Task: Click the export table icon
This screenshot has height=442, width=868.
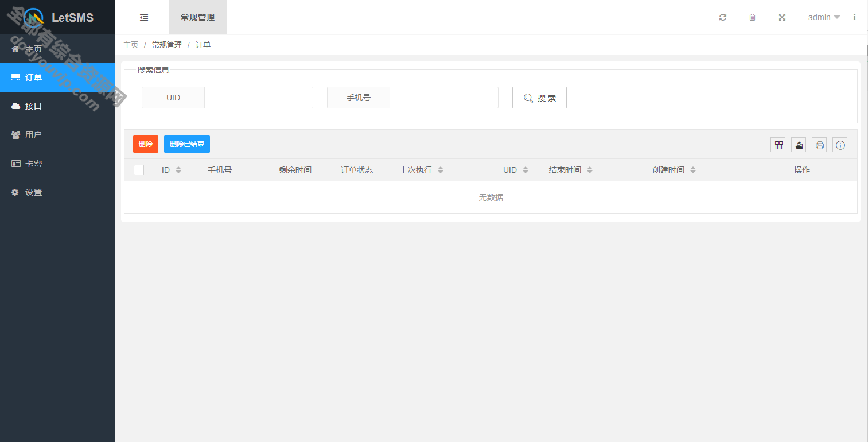Action: (x=799, y=145)
